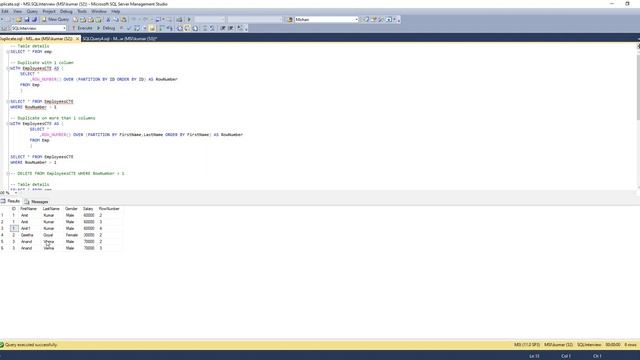The height and width of the screenshot is (360, 640).
Task: Click the Salary column header
Action: 88,209
